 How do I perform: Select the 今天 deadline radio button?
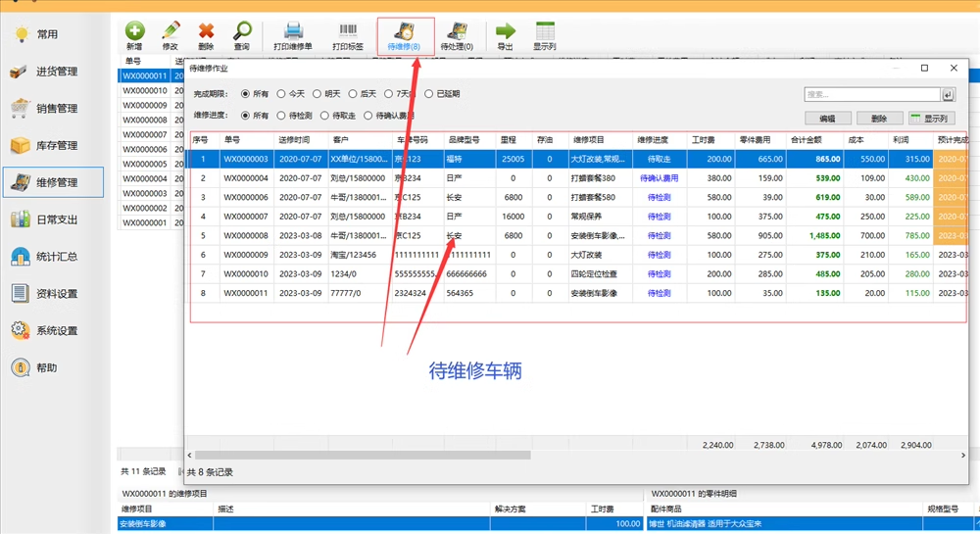point(281,94)
